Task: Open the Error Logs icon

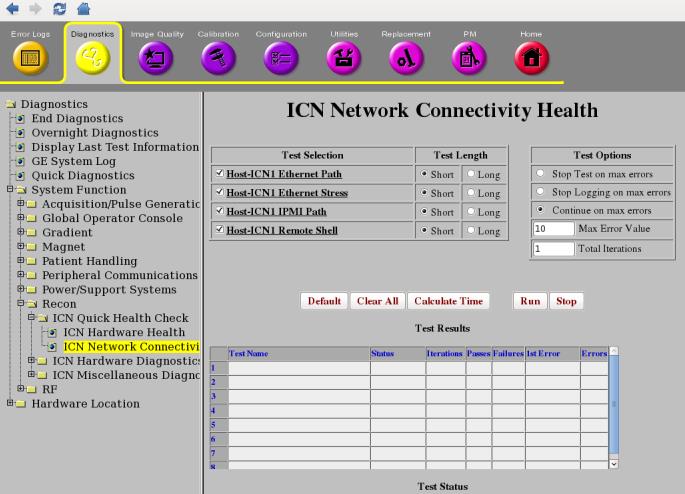Action: [x=28, y=59]
